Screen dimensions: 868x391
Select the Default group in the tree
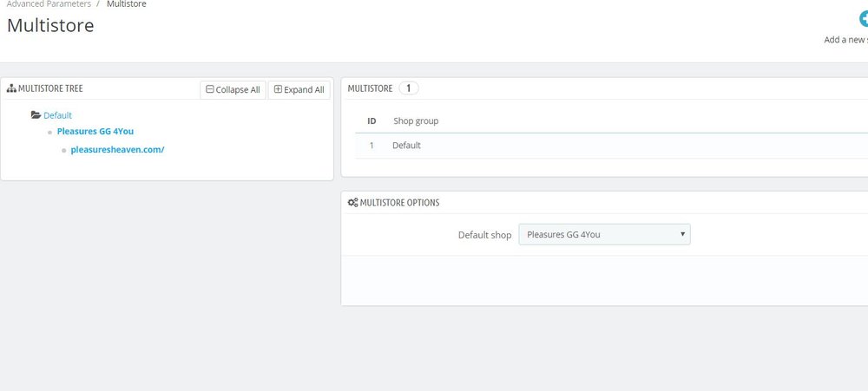click(58, 114)
